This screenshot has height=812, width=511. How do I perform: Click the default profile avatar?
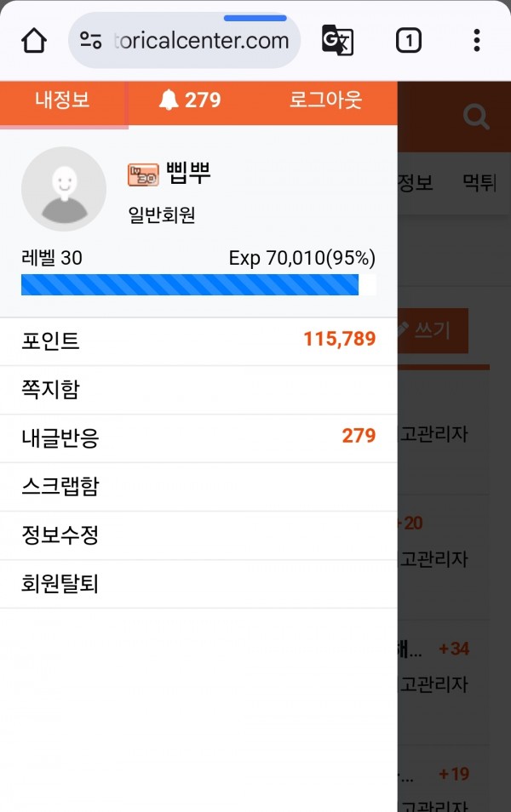coord(64,188)
